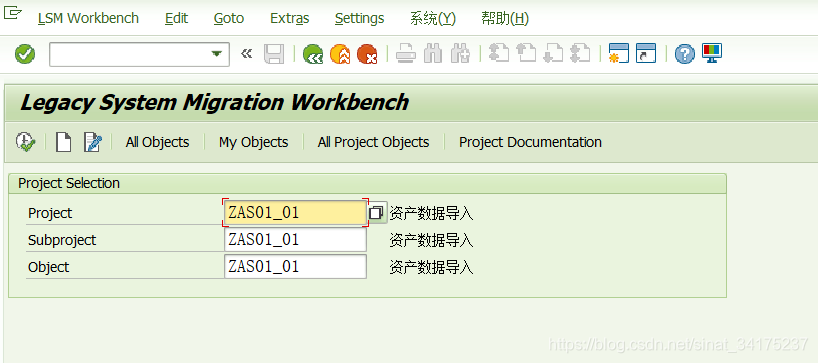Click the All Project Objects button

point(374,142)
